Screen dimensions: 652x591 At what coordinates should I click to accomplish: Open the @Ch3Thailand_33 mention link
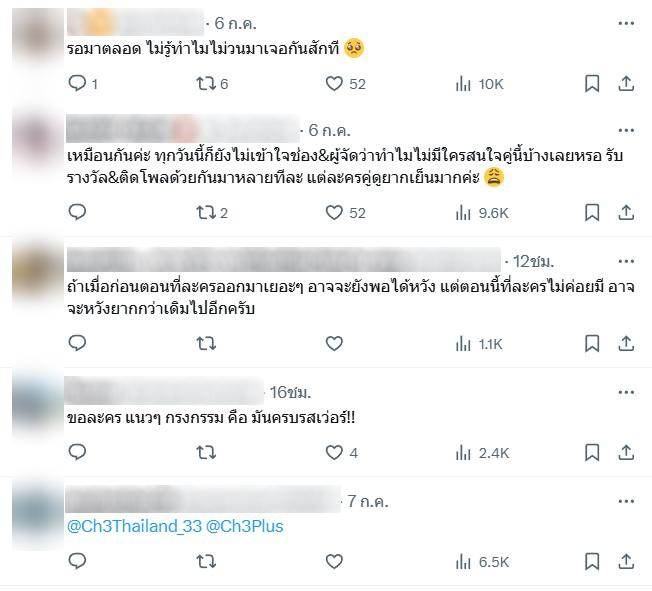pos(134,526)
